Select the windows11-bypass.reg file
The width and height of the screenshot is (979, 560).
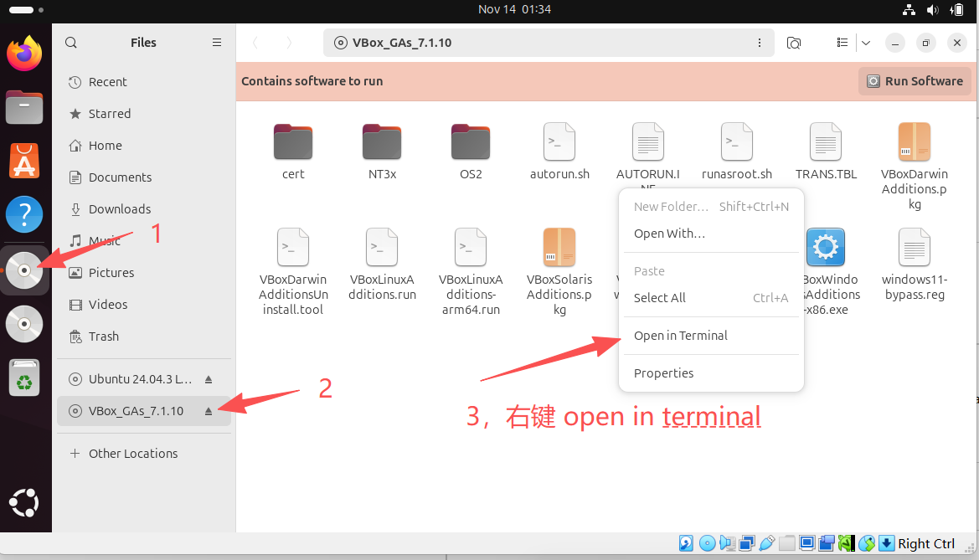[x=915, y=264]
